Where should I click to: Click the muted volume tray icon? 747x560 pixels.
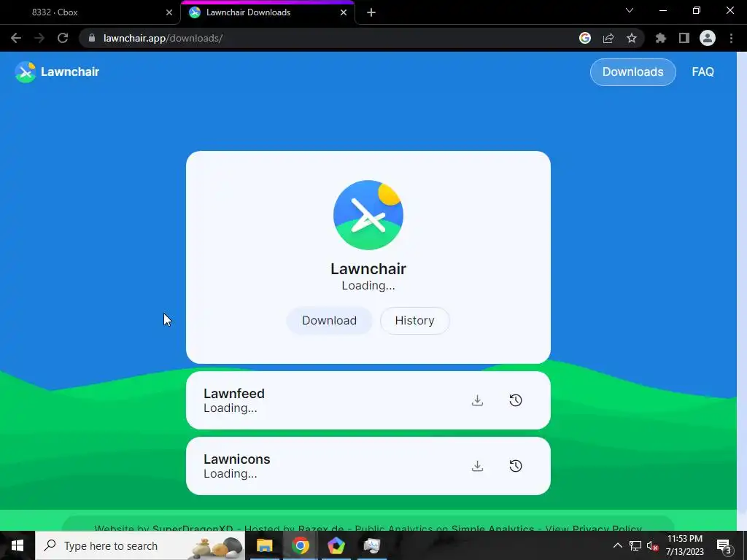click(x=653, y=545)
